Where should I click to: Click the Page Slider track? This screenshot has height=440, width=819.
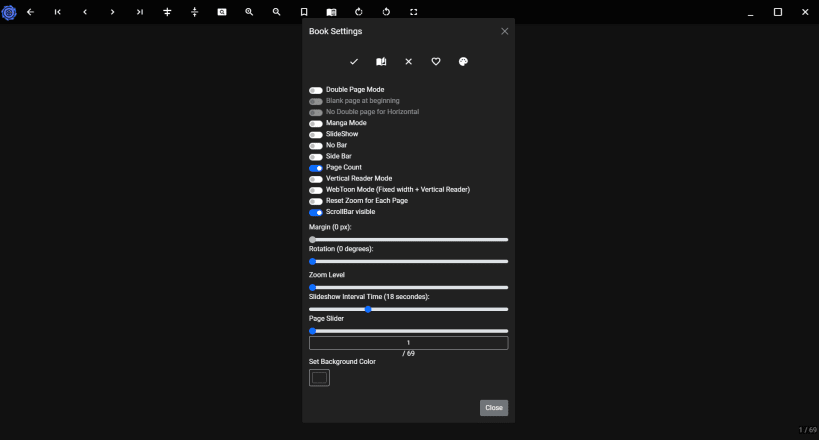(408, 331)
